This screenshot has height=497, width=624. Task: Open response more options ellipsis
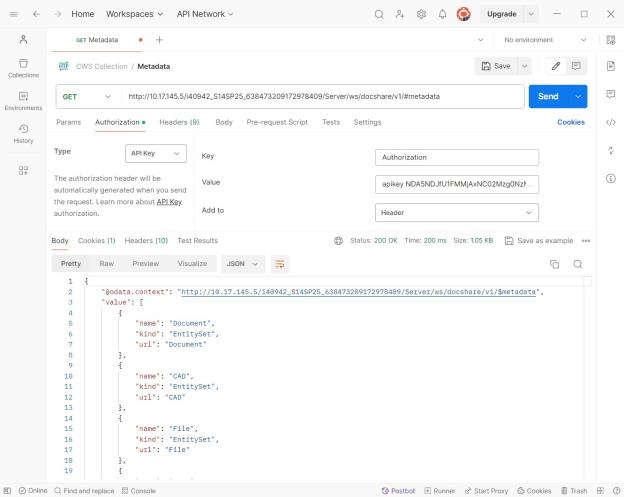tap(586, 241)
